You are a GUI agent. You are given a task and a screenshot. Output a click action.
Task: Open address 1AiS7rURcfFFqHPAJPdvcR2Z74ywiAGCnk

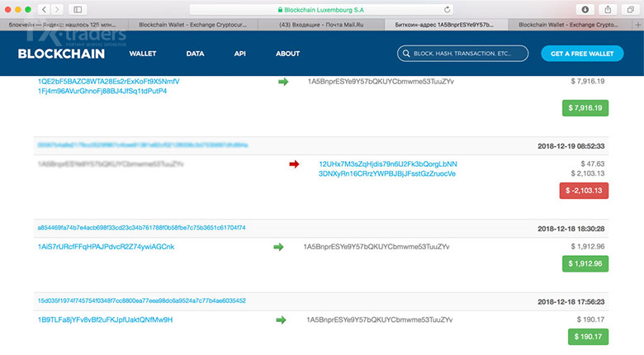tap(106, 247)
